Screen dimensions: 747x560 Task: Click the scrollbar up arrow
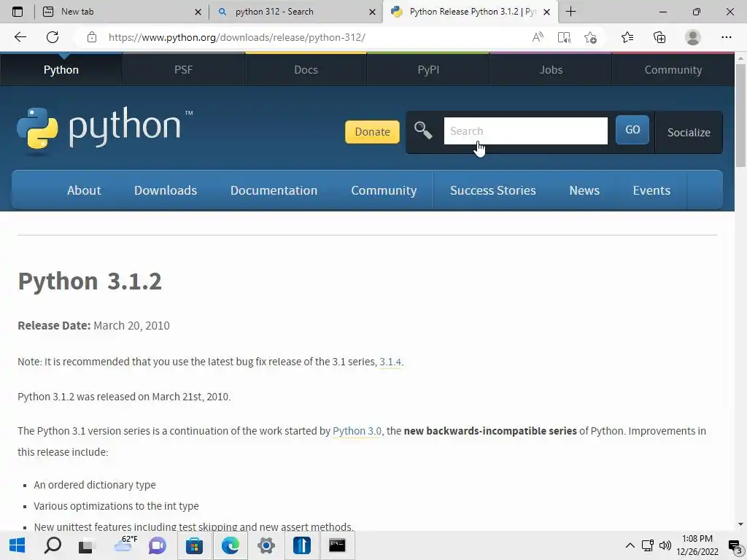(x=740, y=58)
